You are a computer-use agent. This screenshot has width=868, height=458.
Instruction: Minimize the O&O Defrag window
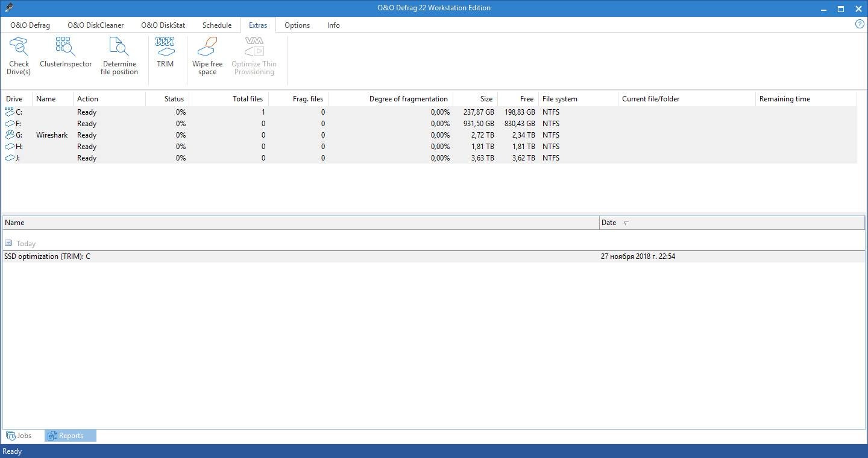(824, 8)
